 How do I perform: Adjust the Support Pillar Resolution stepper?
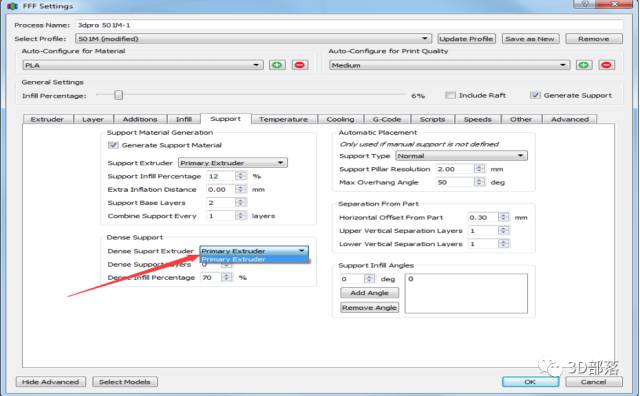pos(480,169)
